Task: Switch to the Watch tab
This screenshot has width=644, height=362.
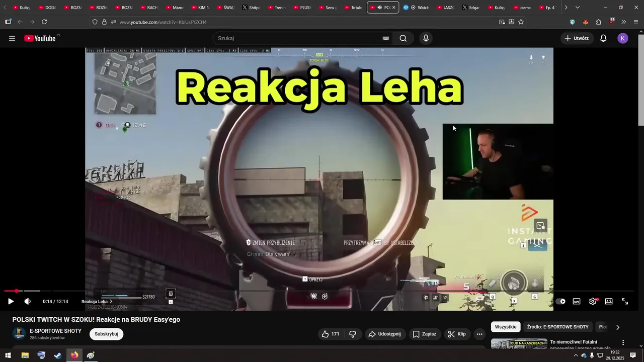Action: (416, 8)
